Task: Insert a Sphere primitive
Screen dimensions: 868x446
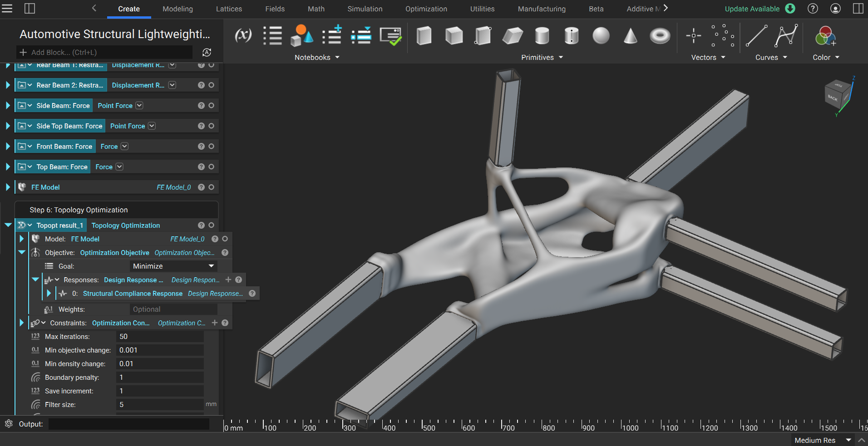Action: (601, 35)
